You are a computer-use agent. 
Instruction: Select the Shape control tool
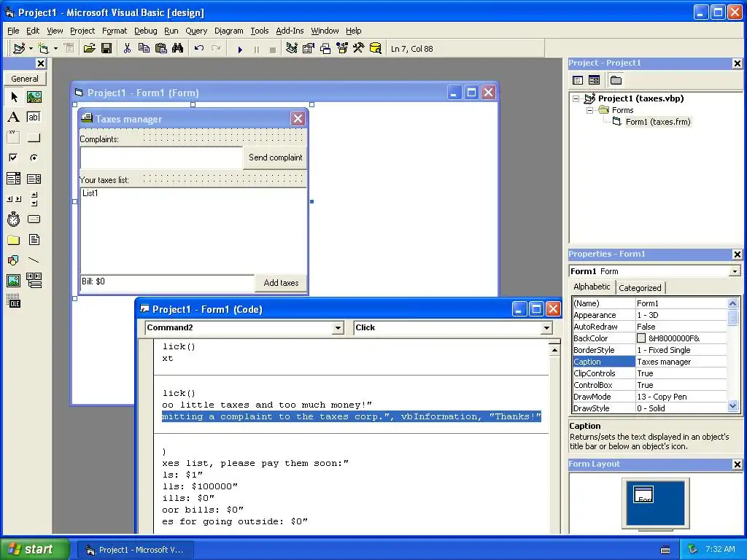(x=14, y=260)
